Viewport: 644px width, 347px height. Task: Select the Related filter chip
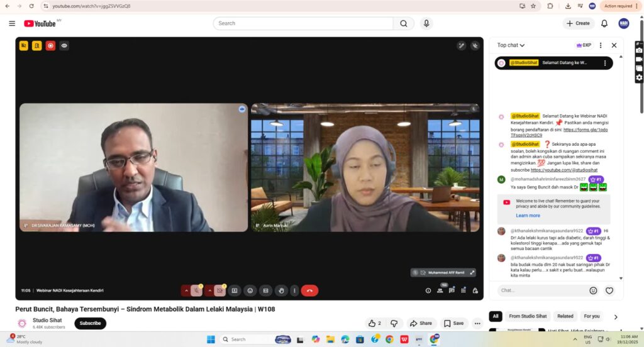(565, 316)
